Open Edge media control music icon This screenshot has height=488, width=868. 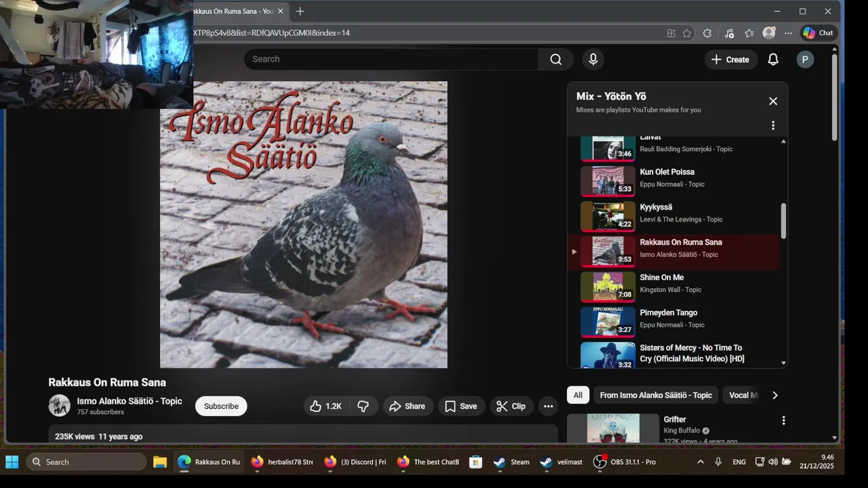click(729, 33)
